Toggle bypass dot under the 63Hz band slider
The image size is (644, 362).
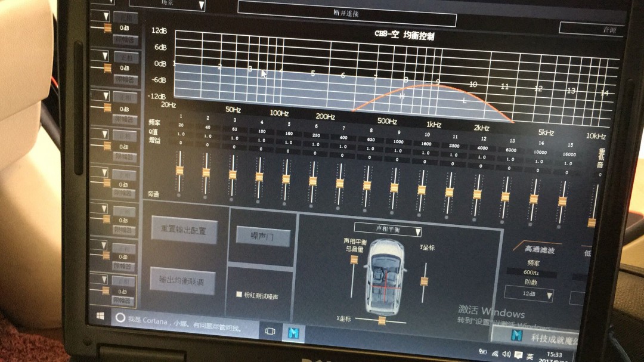(231, 199)
